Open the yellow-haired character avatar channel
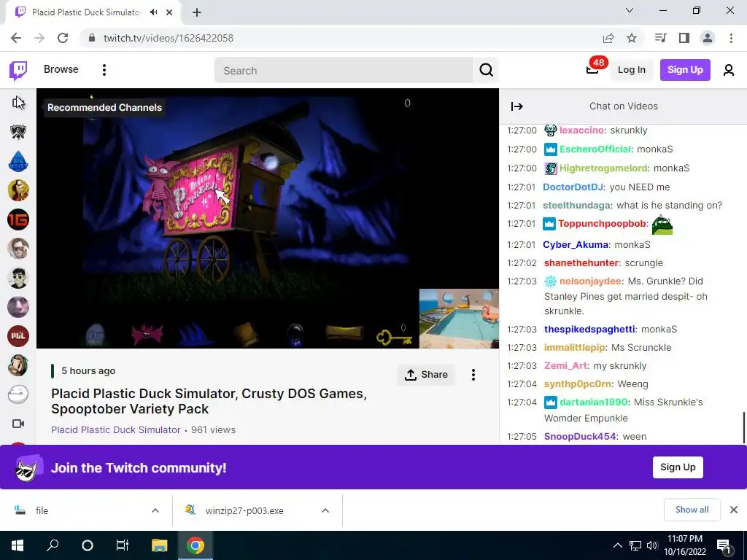Viewport: 747px width, 560px height. [18, 190]
